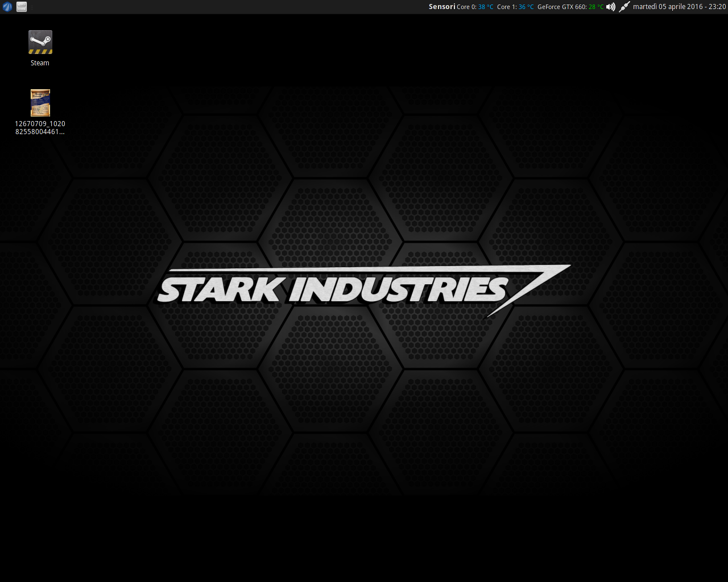Open the network plug connection icon
The image size is (728, 582).
click(x=624, y=7)
